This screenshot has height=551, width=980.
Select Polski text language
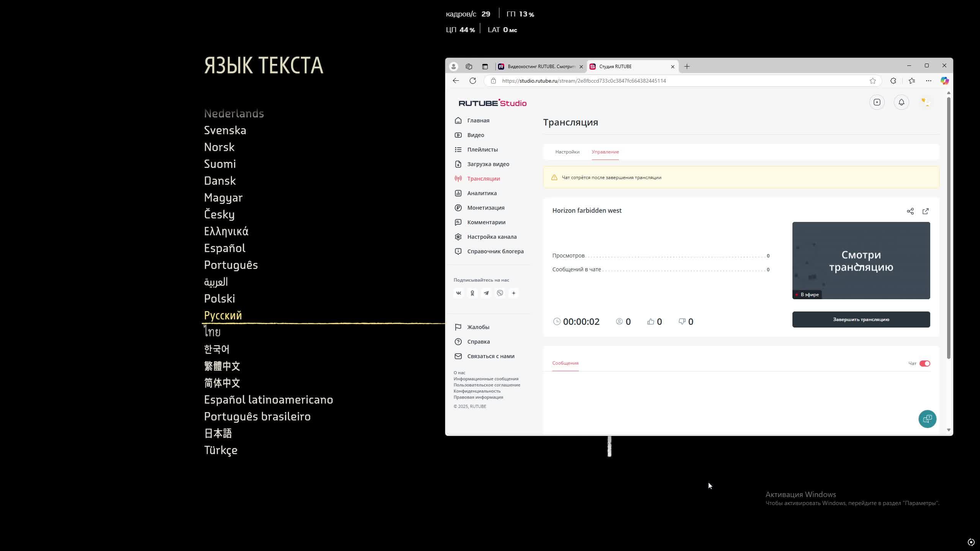tap(219, 298)
